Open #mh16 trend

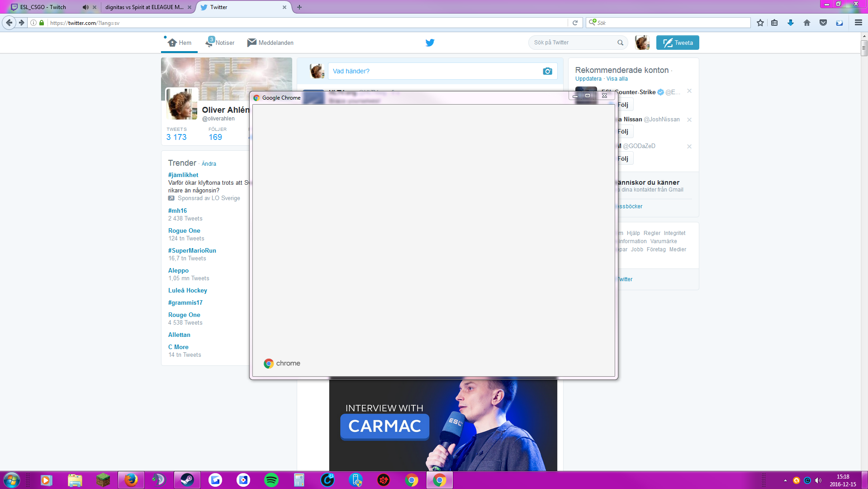[177, 211]
